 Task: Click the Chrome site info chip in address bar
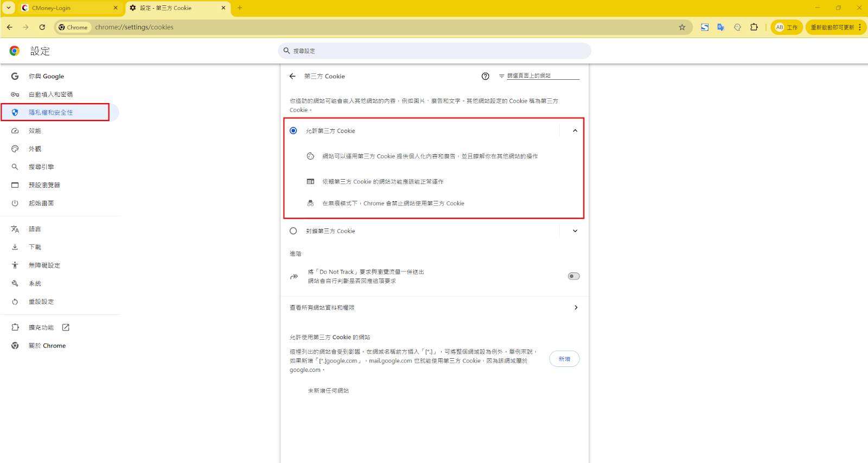[73, 27]
